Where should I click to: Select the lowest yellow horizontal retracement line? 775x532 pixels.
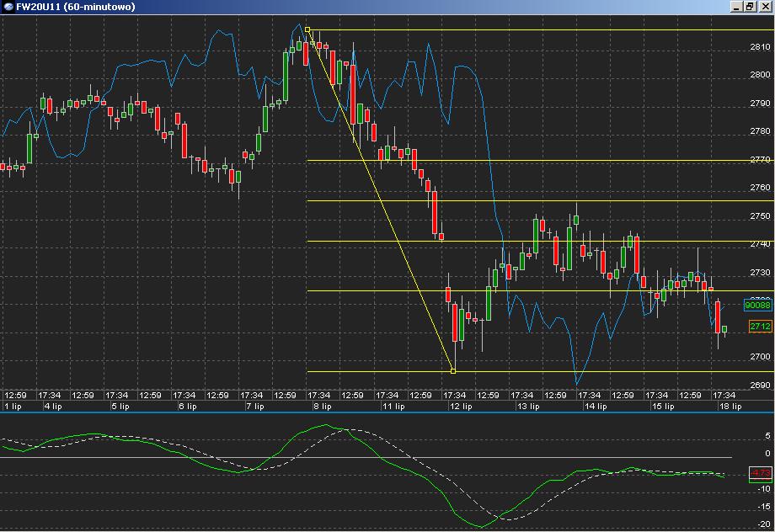590,371
